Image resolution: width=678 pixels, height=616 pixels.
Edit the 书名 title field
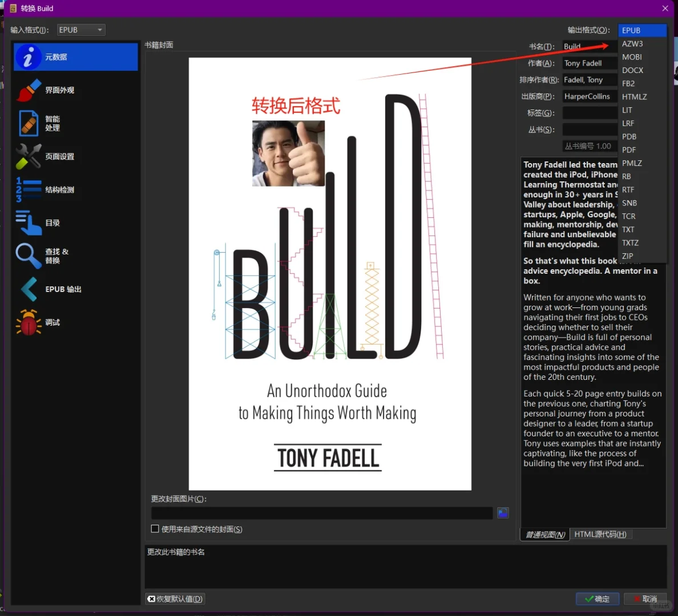(590, 46)
